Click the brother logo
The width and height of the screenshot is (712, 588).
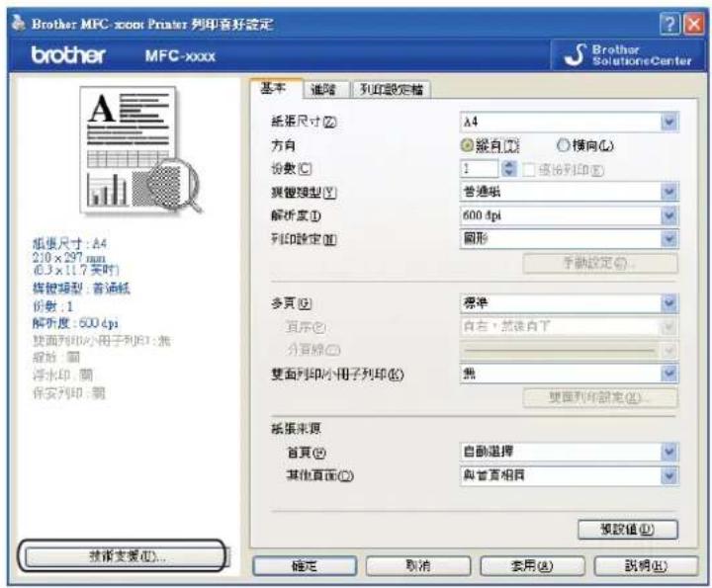click(68, 55)
